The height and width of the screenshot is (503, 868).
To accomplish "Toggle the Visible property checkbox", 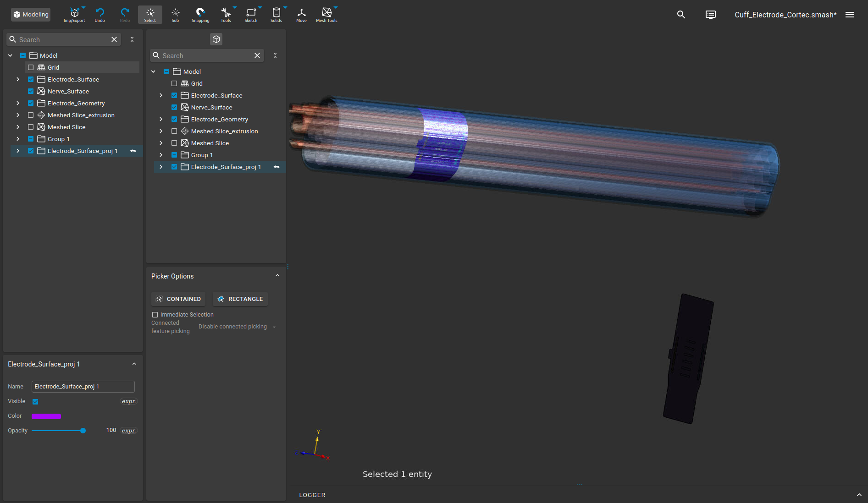I will [x=35, y=401].
